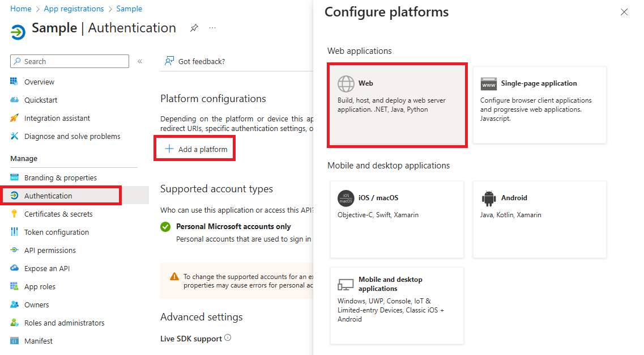Click the Overview grid icon
Image resolution: width=644 pixels, height=355 pixels.
tap(14, 82)
